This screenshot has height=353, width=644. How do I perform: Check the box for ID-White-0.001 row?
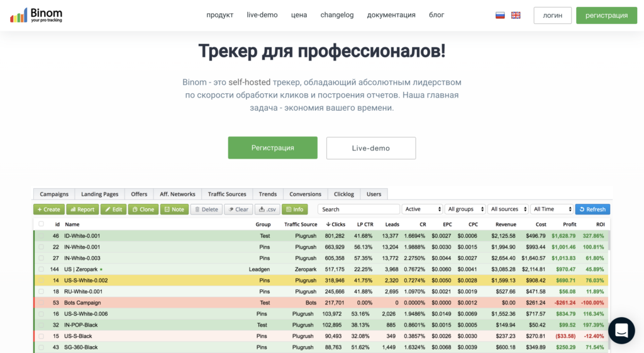coord(41,236)
